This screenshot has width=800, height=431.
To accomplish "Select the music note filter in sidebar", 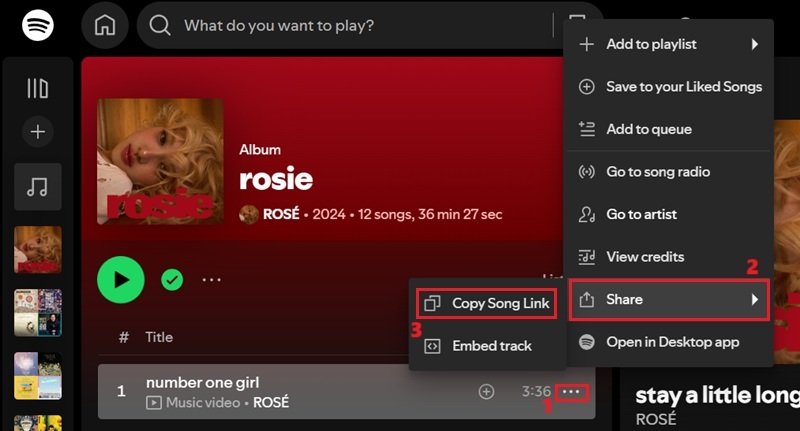I will coord(38,187).
